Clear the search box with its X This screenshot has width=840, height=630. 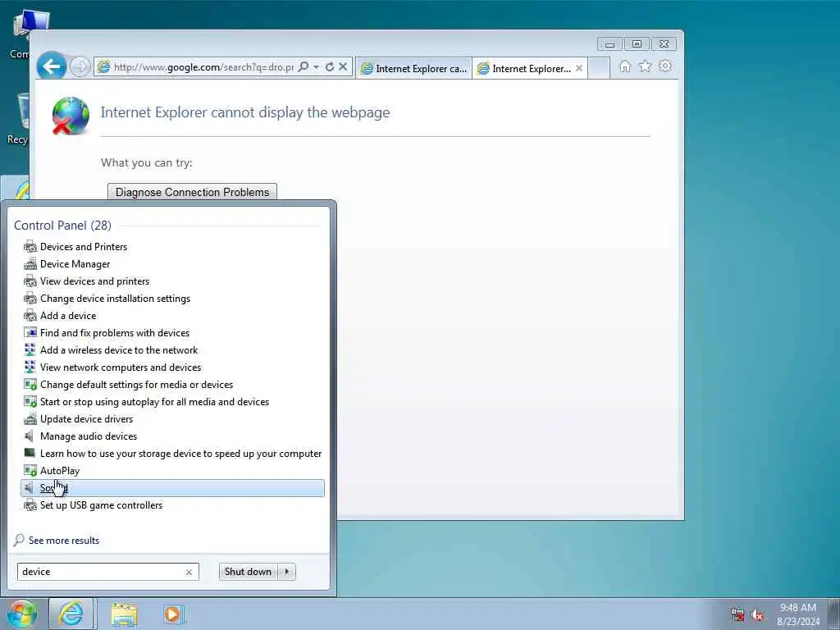[189, 572]
